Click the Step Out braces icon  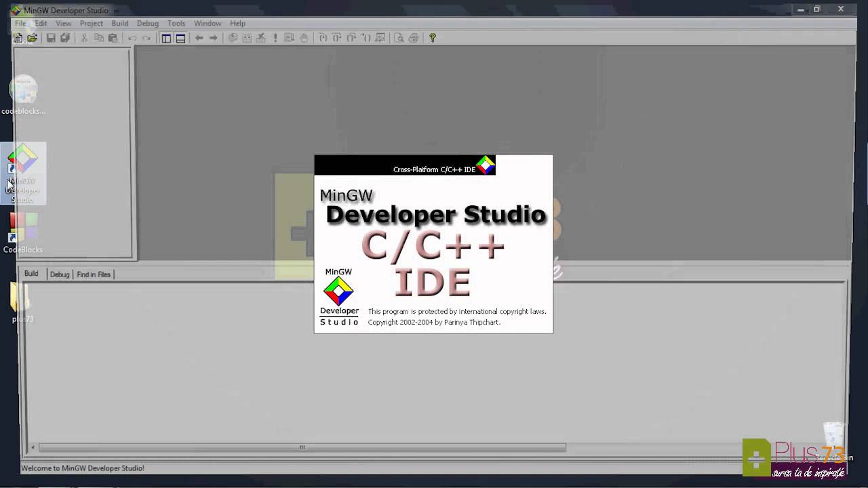351,38
